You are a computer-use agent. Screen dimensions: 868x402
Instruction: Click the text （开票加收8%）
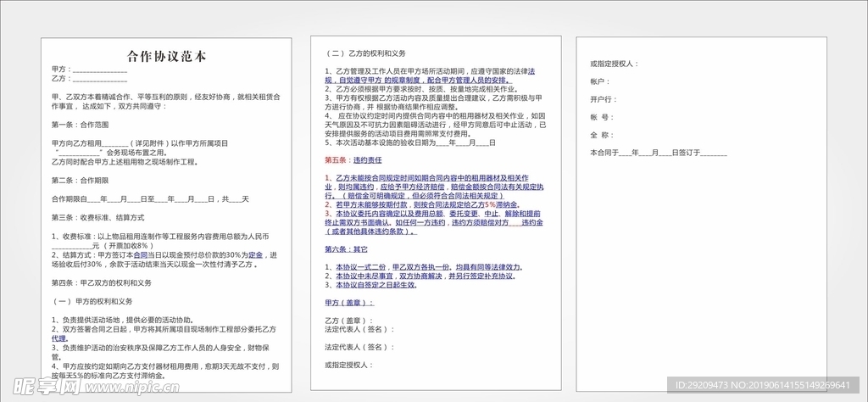(129, 245)
